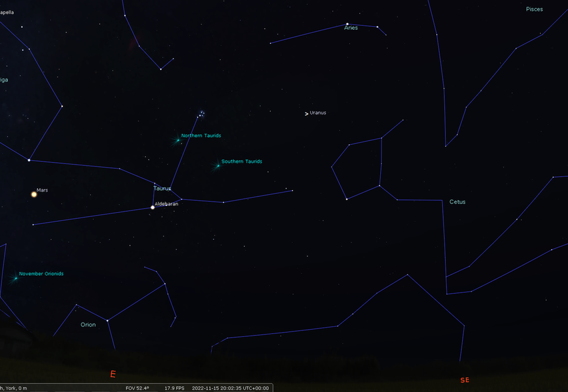The image size is (568, 392).
Task: Select the planet Mars disc
Action: (34, 194)
